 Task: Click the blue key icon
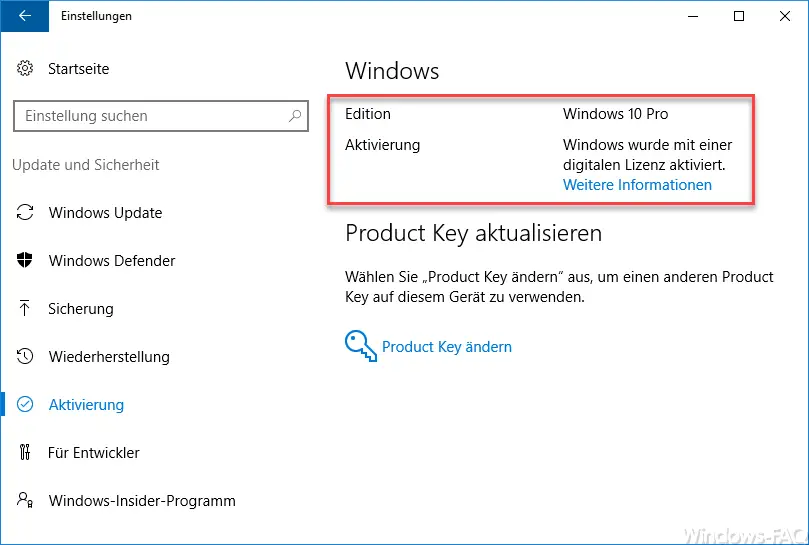point(361,346)
